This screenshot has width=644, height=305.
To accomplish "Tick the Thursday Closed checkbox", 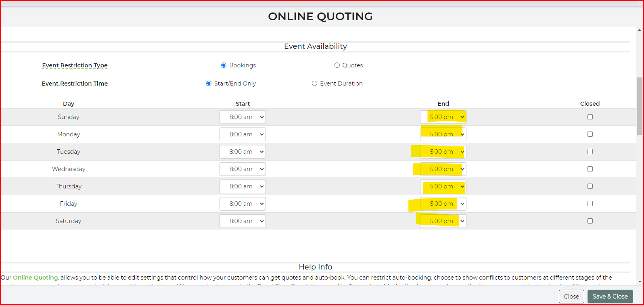I will 590,186.
